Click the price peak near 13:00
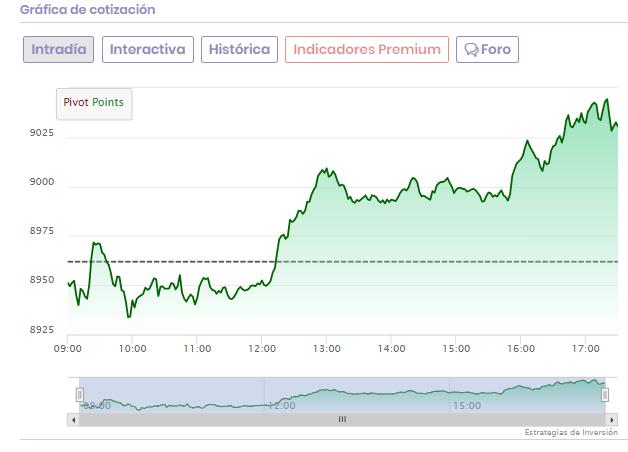628x452 pixels. click(x=326, y=170)
